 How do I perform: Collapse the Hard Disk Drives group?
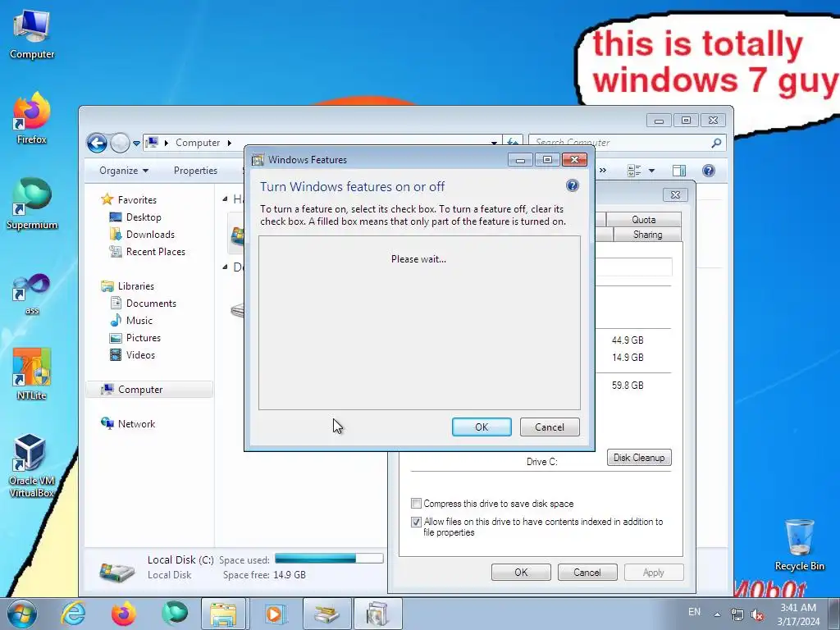click(225, 199)
